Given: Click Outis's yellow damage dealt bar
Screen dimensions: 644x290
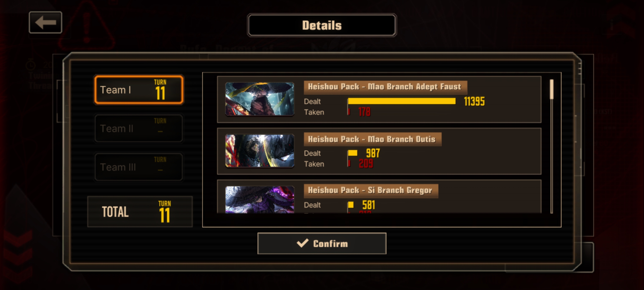Looking at the screenshot, I should pyautogui.click(x=353, y=153).
